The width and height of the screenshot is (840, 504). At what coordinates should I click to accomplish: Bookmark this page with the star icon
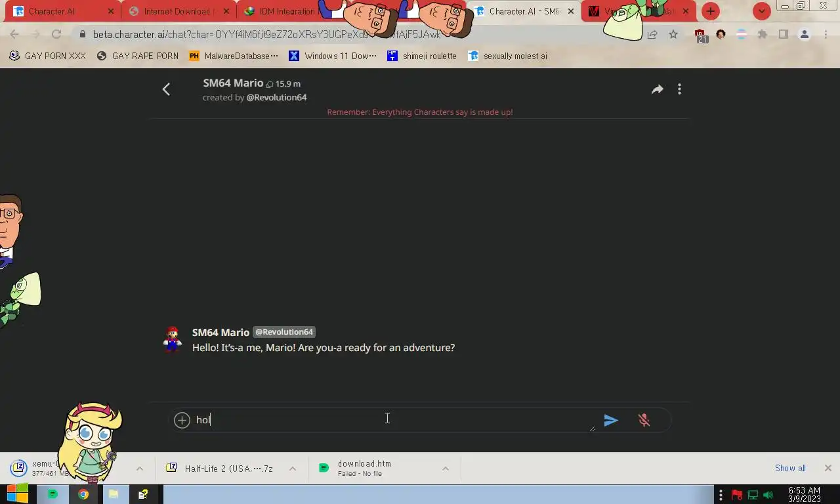click(673, 34)
